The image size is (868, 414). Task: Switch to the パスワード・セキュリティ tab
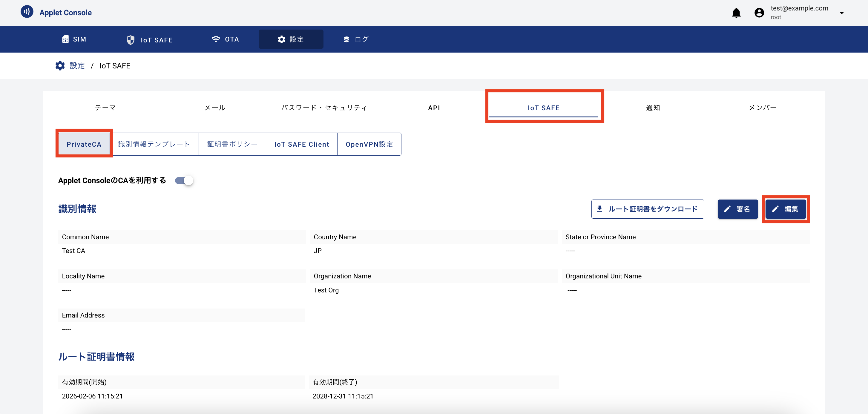click(324, 108)
